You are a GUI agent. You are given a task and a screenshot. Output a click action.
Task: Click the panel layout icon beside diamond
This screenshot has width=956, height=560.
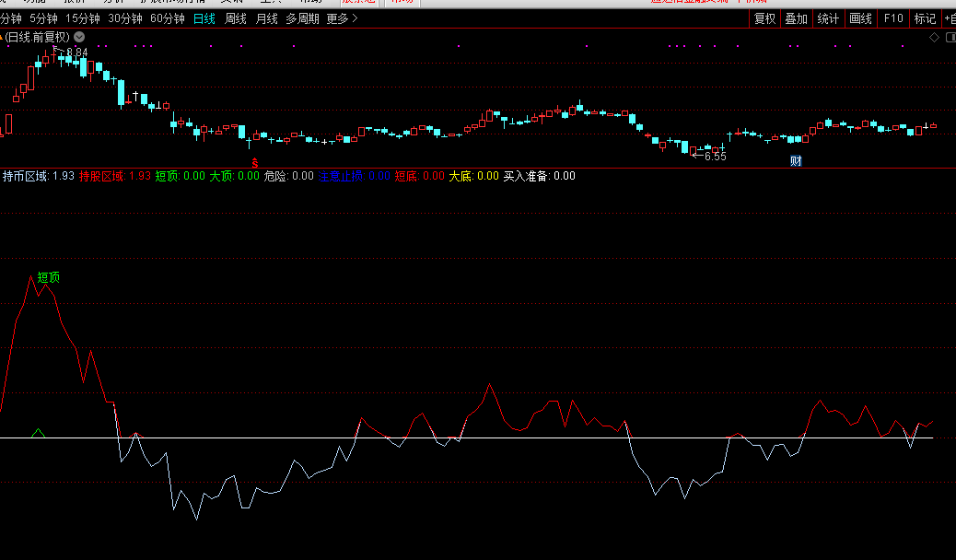pos(949,37)
